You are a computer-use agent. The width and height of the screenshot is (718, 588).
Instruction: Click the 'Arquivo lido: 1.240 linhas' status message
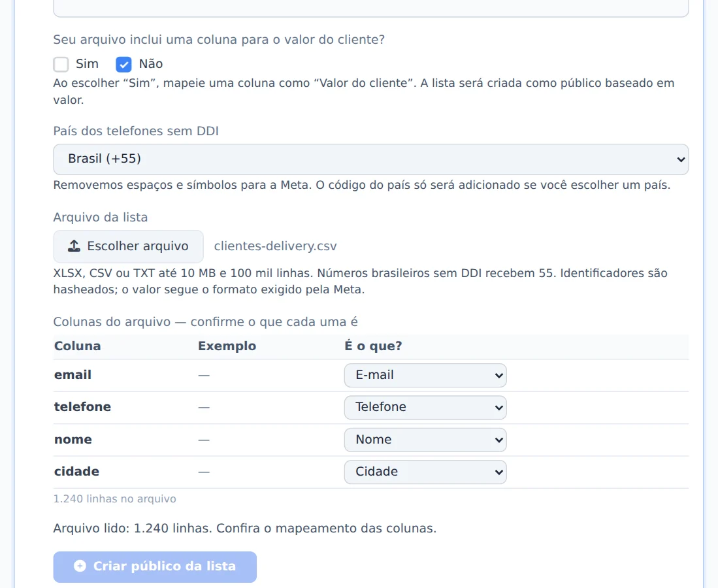(244, 529)
